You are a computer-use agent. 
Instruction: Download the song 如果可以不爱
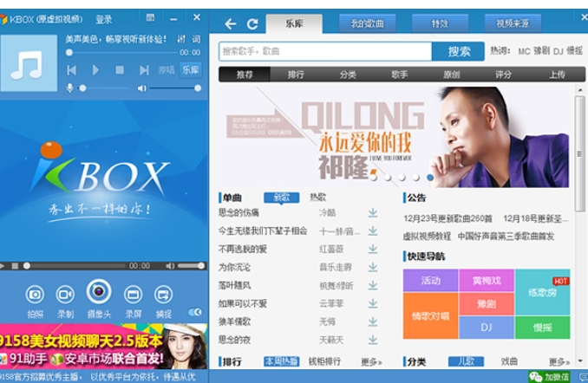[x=373, y=303]
